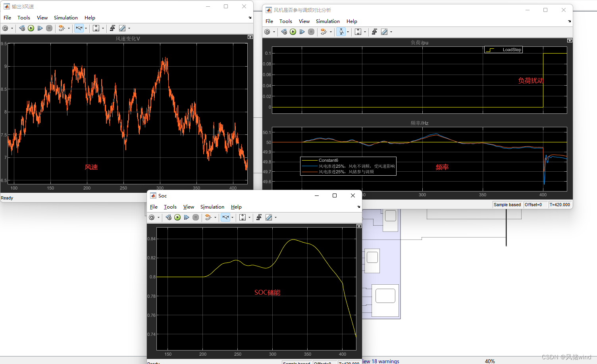
Task: Click Step Forward in Soc scope toolbar
Action: click(x=187, y=217)
